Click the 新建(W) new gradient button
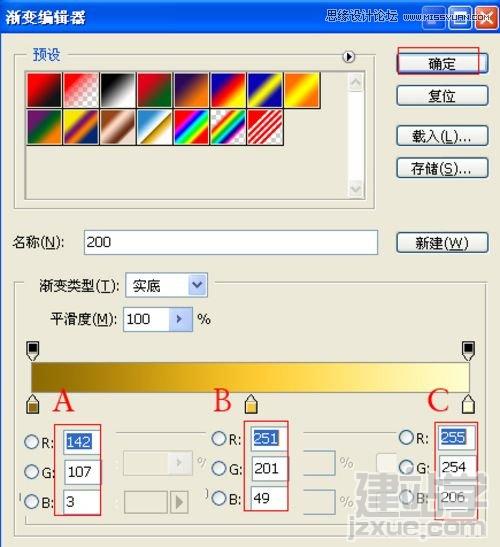Screen dimensions: 500x547 coord(442,243)
